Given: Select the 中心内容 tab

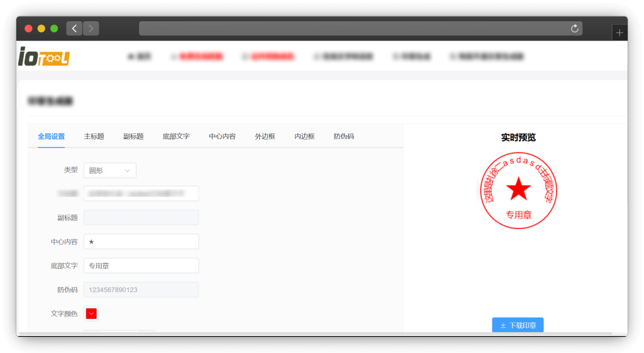Looking at the screenshot, I should coord(222,137).
